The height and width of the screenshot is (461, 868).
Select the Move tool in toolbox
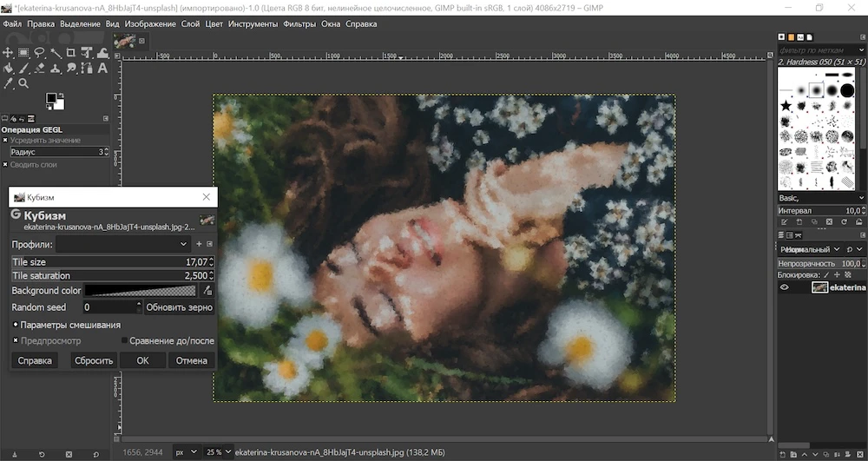tap(8, 53)
